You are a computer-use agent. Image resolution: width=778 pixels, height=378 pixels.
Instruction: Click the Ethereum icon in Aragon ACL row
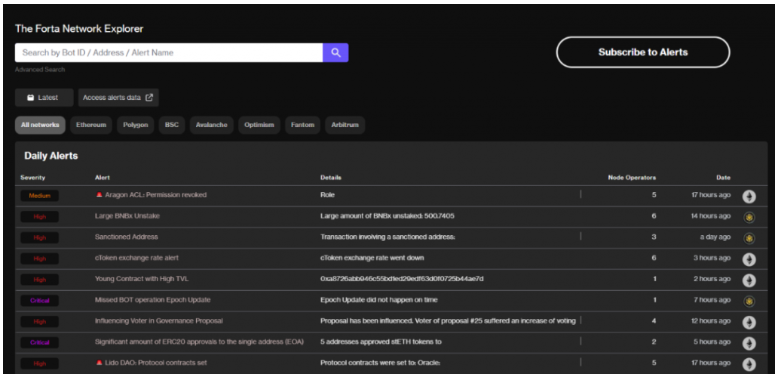pos(749,196)
